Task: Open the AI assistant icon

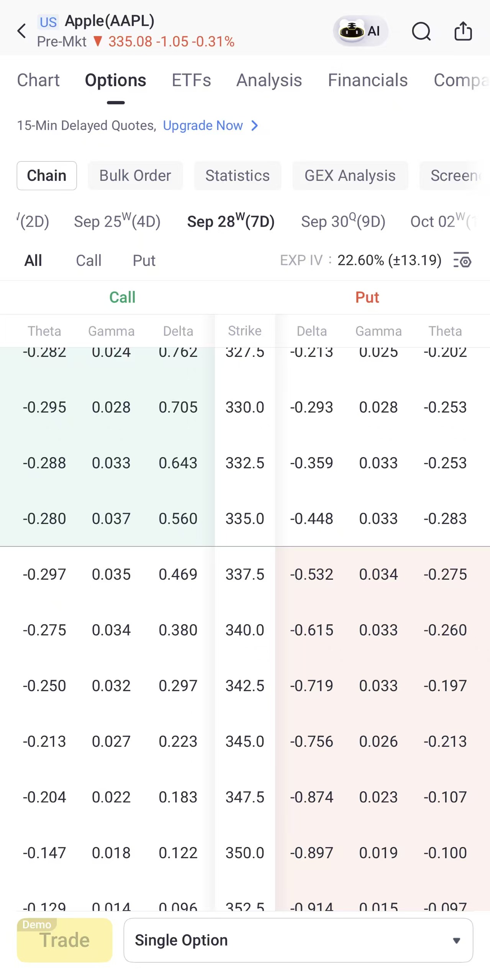Action: tap(360, 31)
